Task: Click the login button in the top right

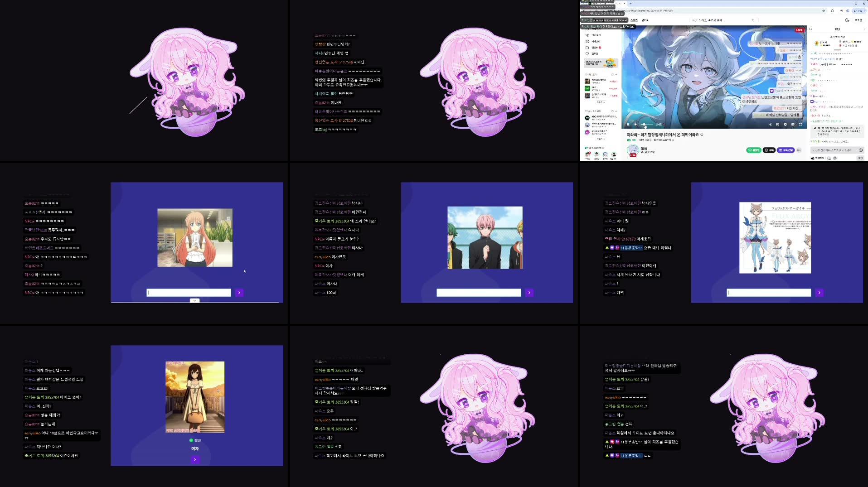Action: (x=858, y=20)
